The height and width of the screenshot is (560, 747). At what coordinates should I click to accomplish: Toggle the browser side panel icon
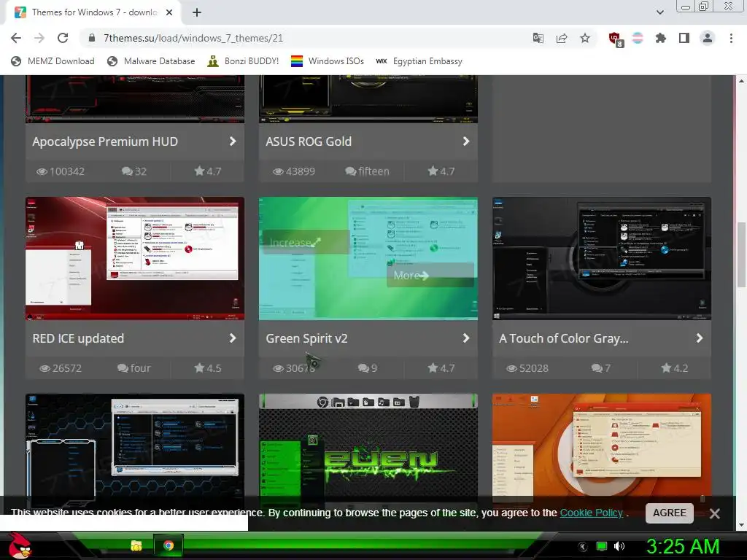coord(684,38)
